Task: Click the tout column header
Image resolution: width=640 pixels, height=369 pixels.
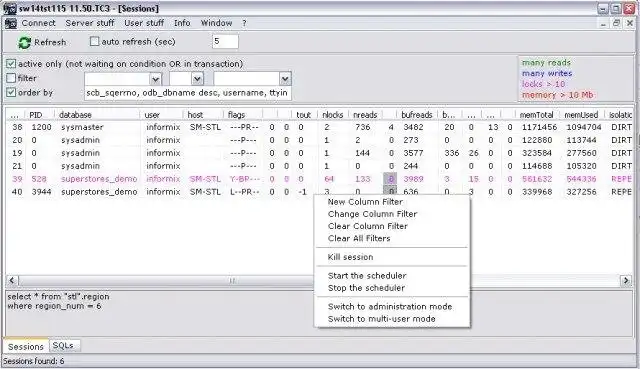Action: click(x=303, y=115)
